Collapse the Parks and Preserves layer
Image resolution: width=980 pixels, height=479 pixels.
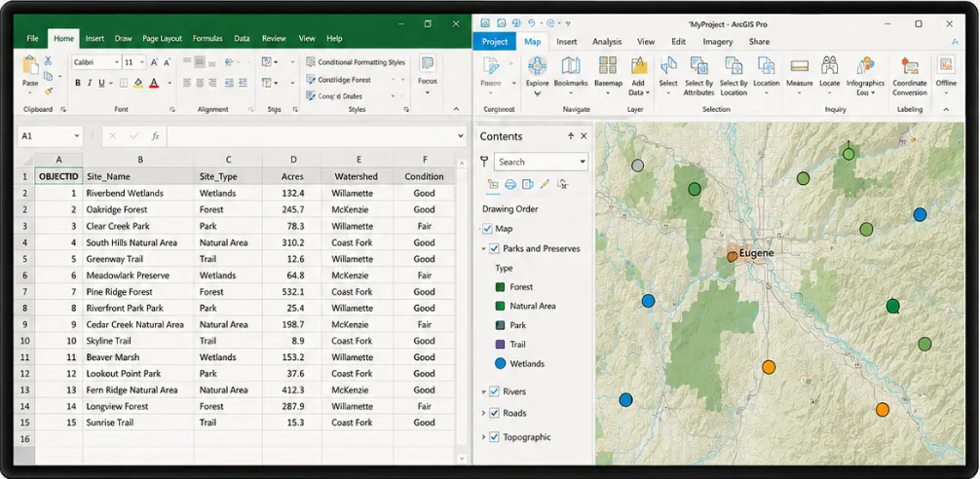(x=483, y=248)
